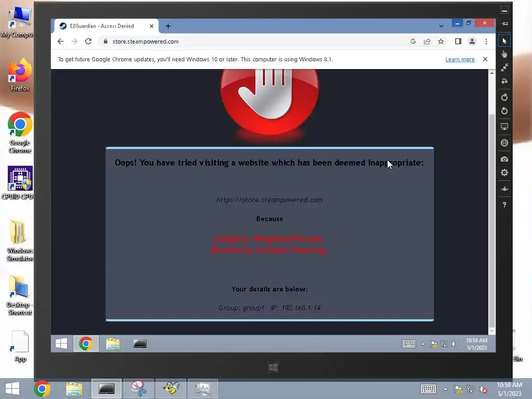Viewport: 532px width, 399px height.
Task: Reload the store.steampowered.com page
Action: tap(88, 42)
